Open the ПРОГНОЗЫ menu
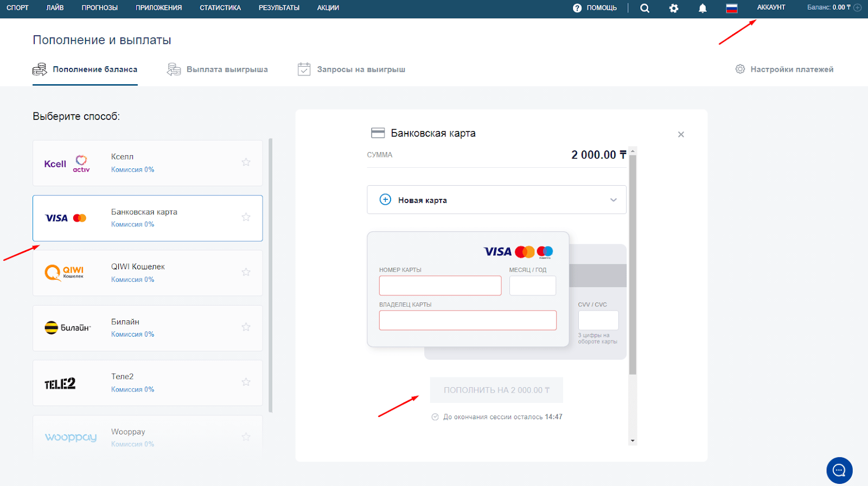Viewport: 868px width, 486px height. point(100,8)
